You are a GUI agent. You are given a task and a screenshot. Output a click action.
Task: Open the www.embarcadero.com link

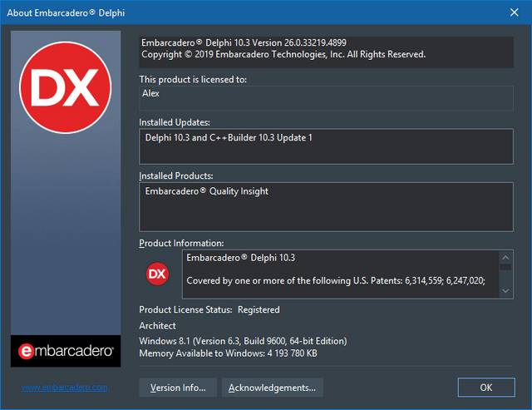point(65,388)
